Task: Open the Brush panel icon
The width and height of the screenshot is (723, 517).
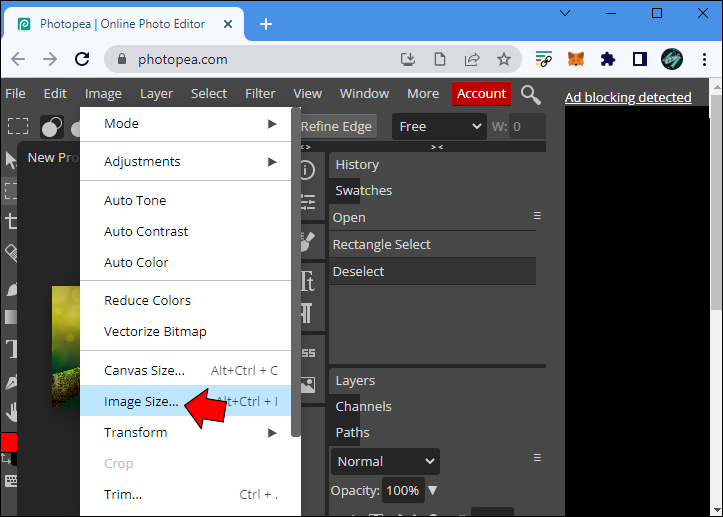Action: coord(307,242)
